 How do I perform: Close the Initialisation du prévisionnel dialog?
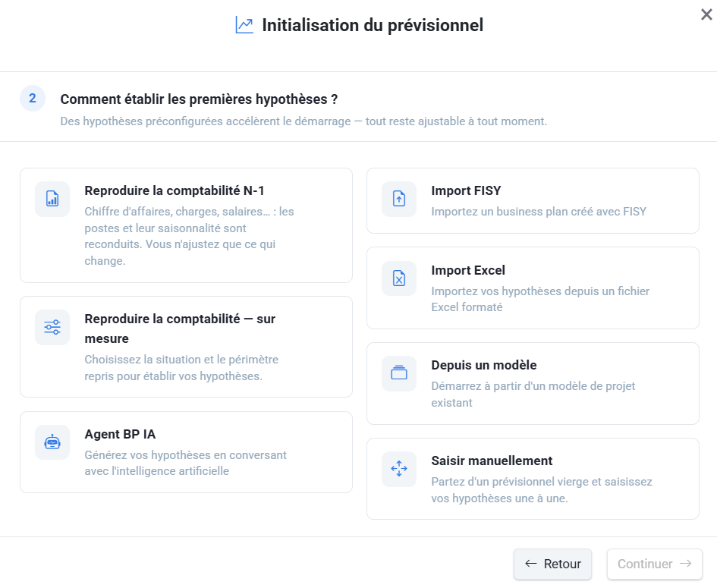pos(706,14)
